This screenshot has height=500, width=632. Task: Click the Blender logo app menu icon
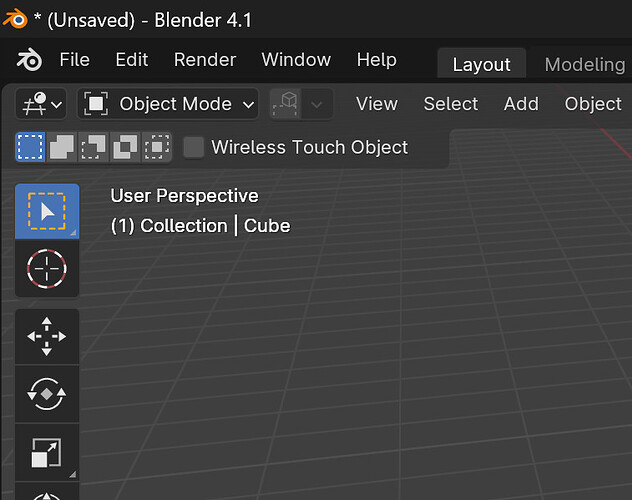coord(29,60)
